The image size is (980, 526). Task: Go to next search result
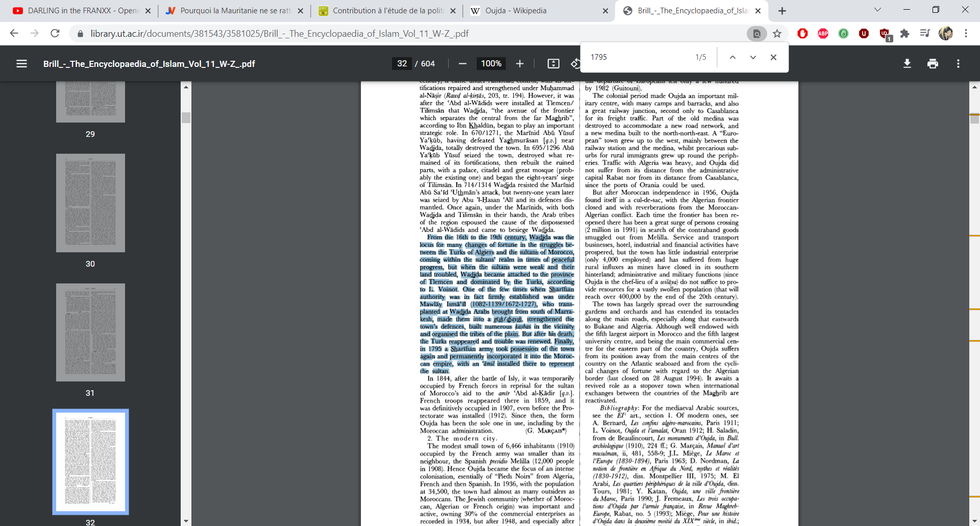click(753, 57)
